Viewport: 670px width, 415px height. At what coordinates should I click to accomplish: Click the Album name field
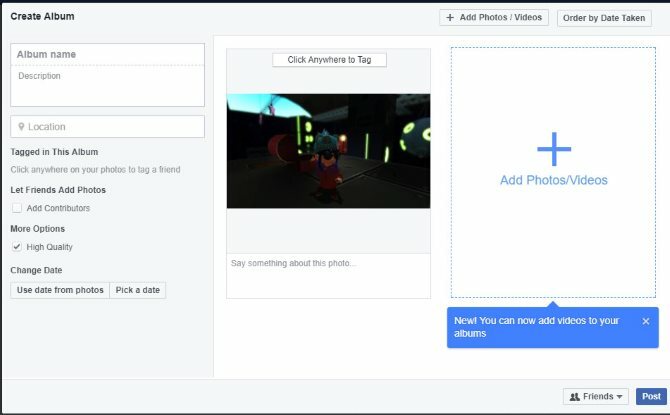coord(107,54)
